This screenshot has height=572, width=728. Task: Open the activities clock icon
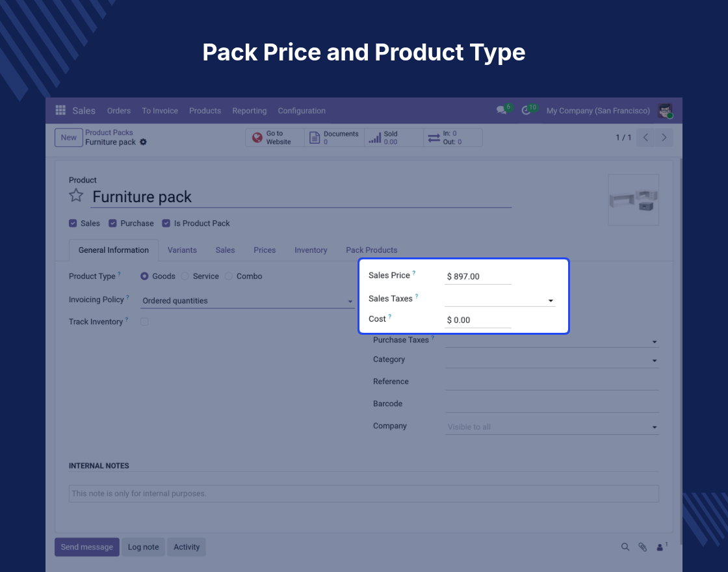526,110
